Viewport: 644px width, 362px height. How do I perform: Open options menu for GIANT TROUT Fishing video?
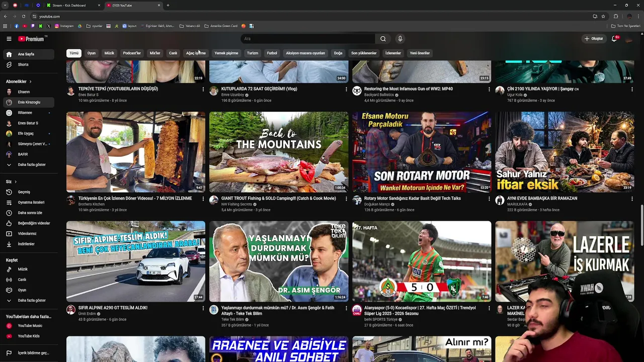point(346,199)
